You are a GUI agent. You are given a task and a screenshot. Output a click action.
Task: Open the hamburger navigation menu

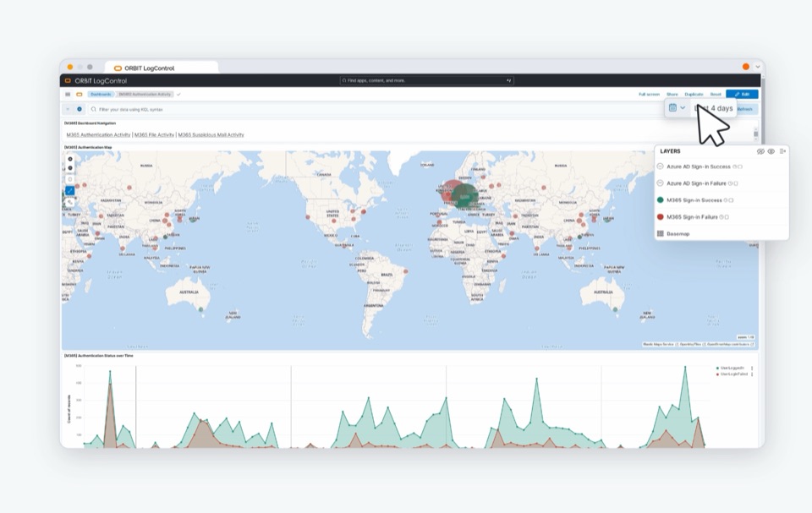pyautogui.click(x=68, y=94)
